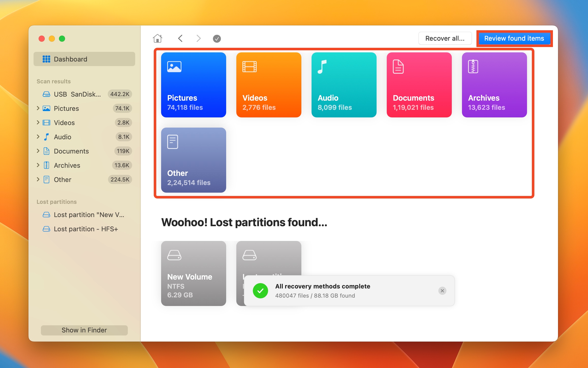Click "All recovery methods complete" text
The image size is (588, 368).
[323, 286]
